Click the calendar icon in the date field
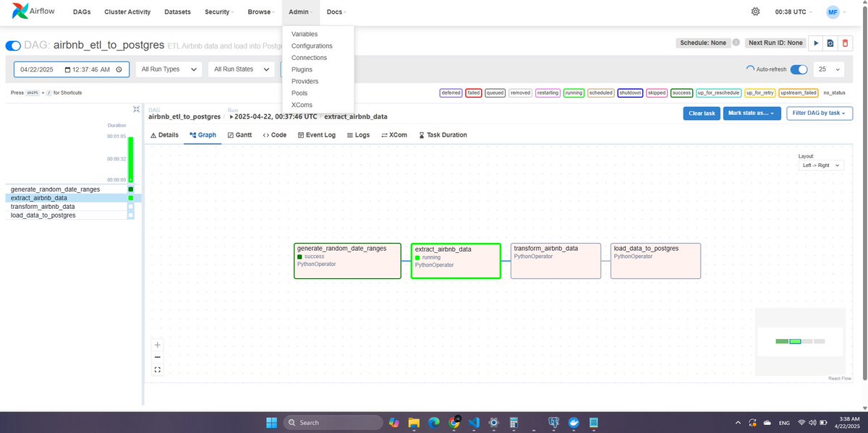The width and height of the screenshot is (868, 433). coord(68,69)
